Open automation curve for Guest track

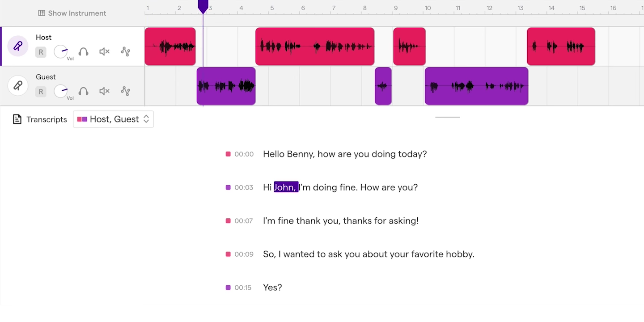125,91
